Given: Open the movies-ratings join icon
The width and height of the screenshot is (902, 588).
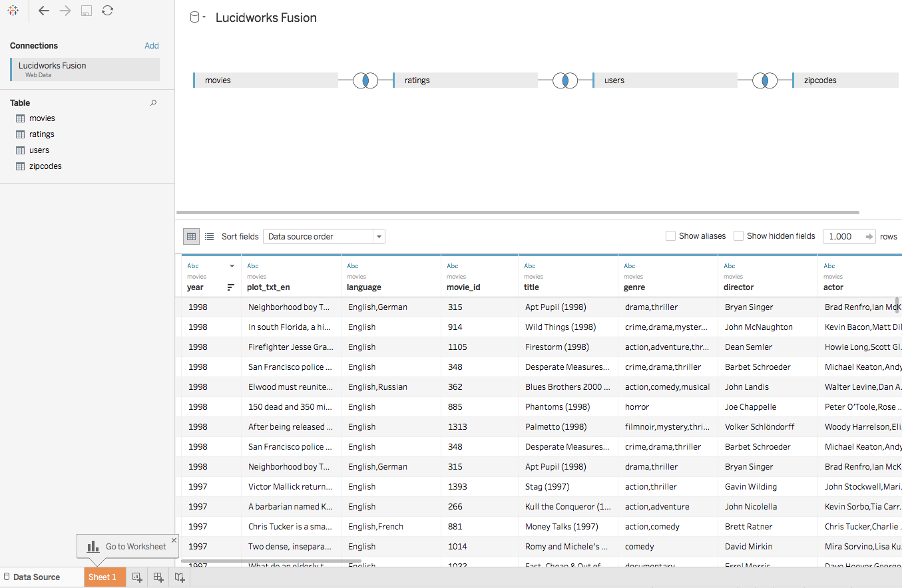Looking at the screenshot, I should tap(365, 80).
